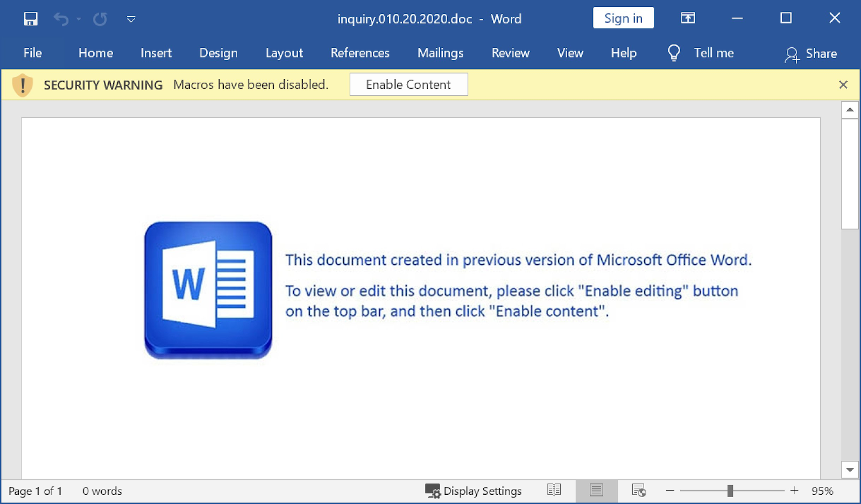Select the Help tab
This screenshot has width=861, height=504.
624,53
